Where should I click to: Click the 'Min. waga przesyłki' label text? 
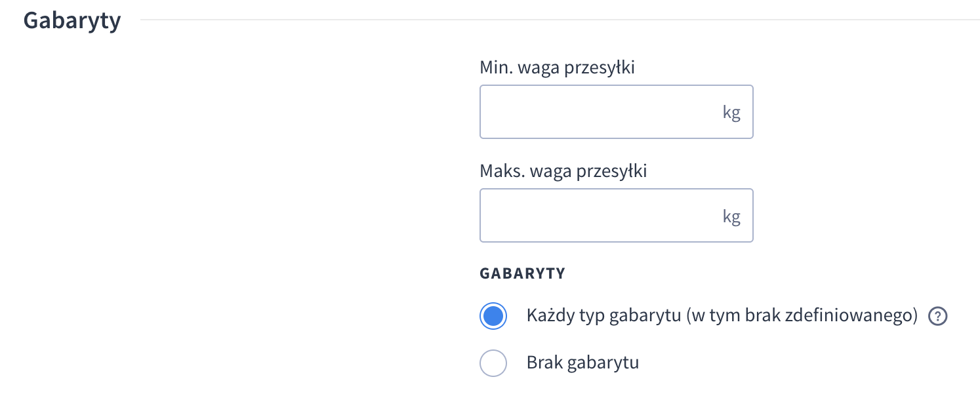tap(557, 67)
